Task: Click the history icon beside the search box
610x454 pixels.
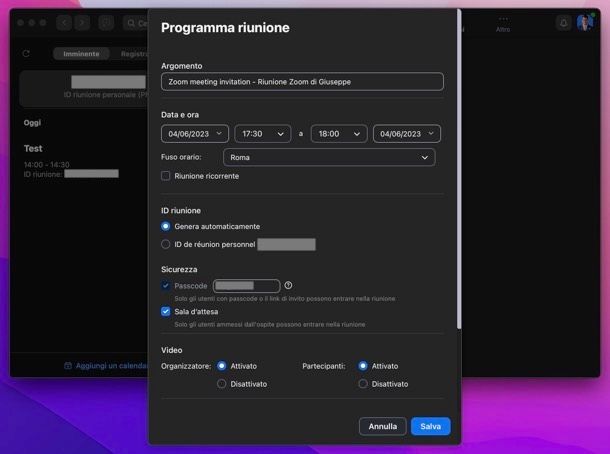Action: coord(106,23)
